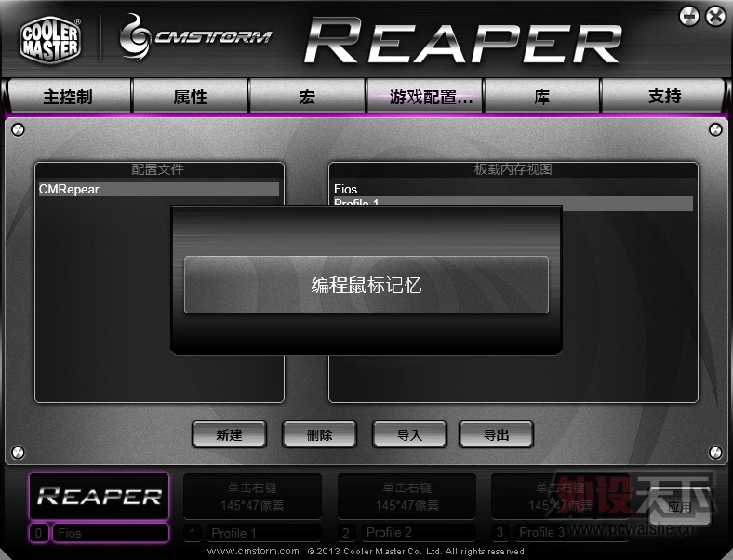Click the Profile 2 image placeholder
The width and height of the screenshot is (733, 560).
click(406, 497)
